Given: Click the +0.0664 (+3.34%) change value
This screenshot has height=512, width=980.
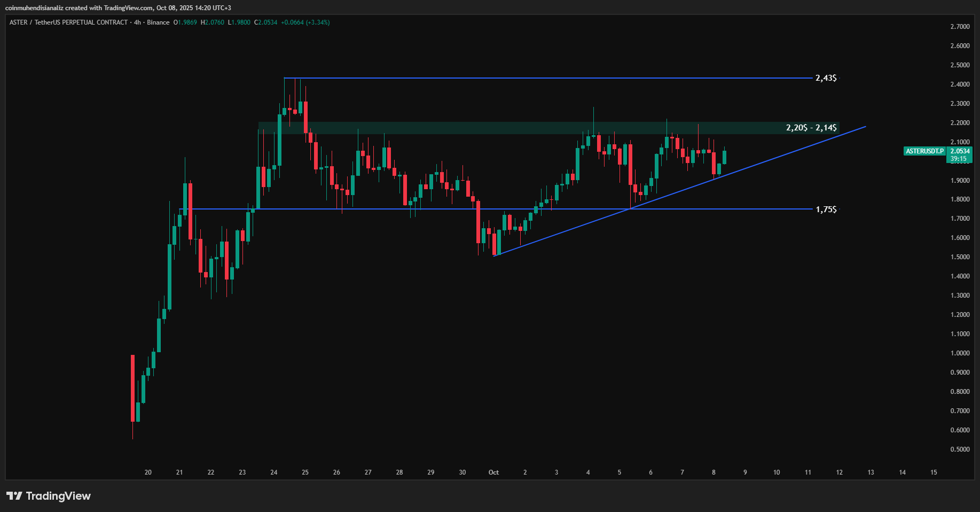Looking at the screenshot, I should [x=305, y=22].
